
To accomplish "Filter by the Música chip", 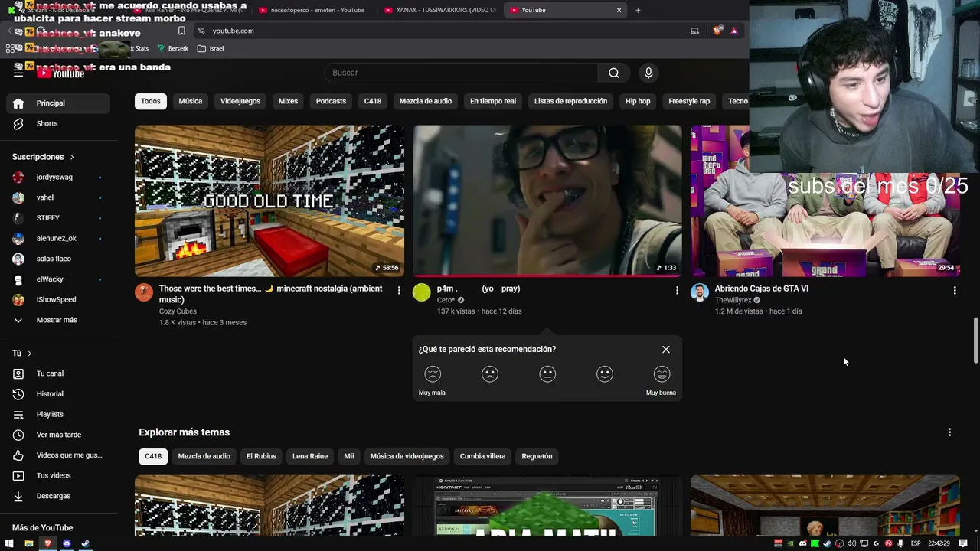I will click(191, 101).
